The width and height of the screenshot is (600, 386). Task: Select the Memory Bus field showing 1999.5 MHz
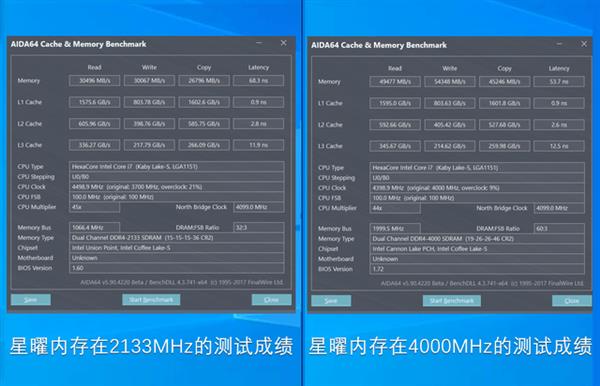point(395,228)
